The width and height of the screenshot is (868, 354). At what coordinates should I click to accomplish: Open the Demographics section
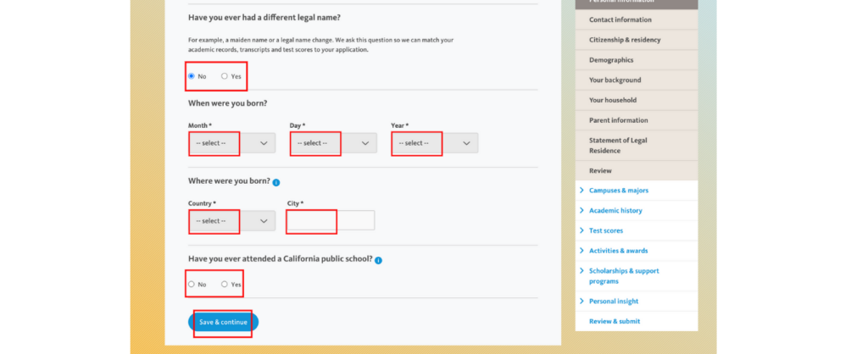tap(637, 60)
